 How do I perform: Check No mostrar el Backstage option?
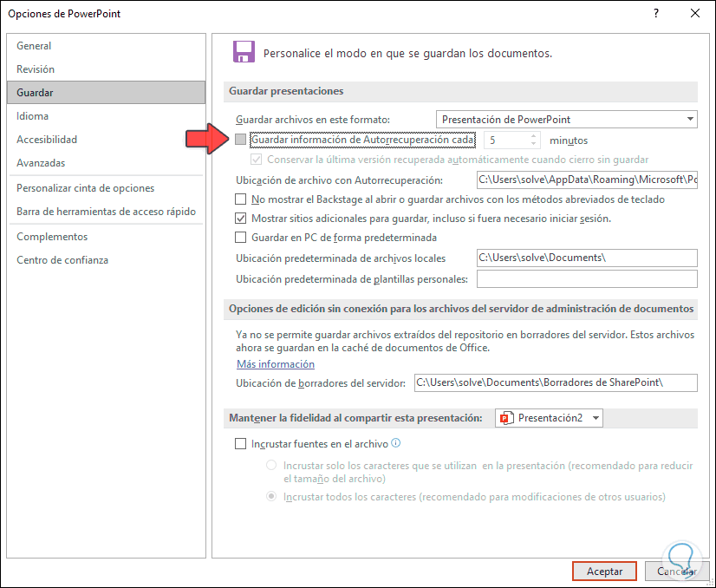tap(241, 199)
